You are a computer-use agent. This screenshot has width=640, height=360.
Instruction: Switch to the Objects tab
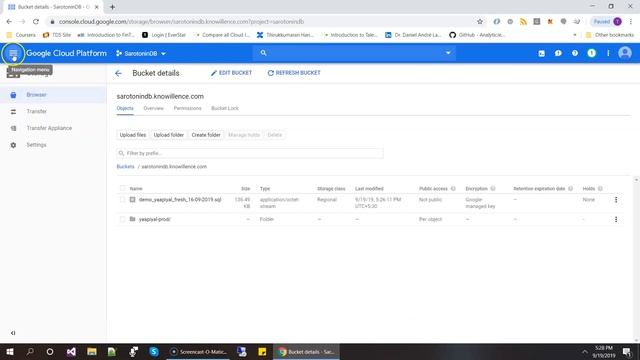pyautogui.click(x=125, y=109)
